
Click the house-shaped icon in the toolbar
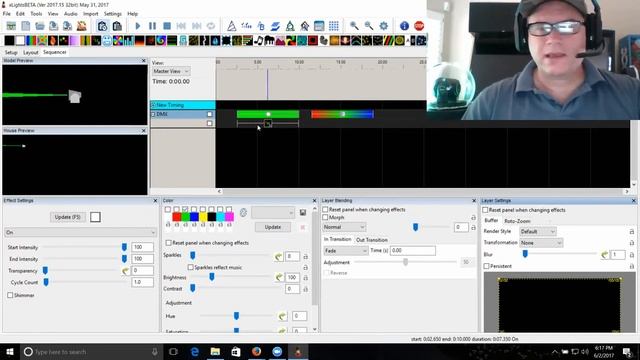coord(304,26)
